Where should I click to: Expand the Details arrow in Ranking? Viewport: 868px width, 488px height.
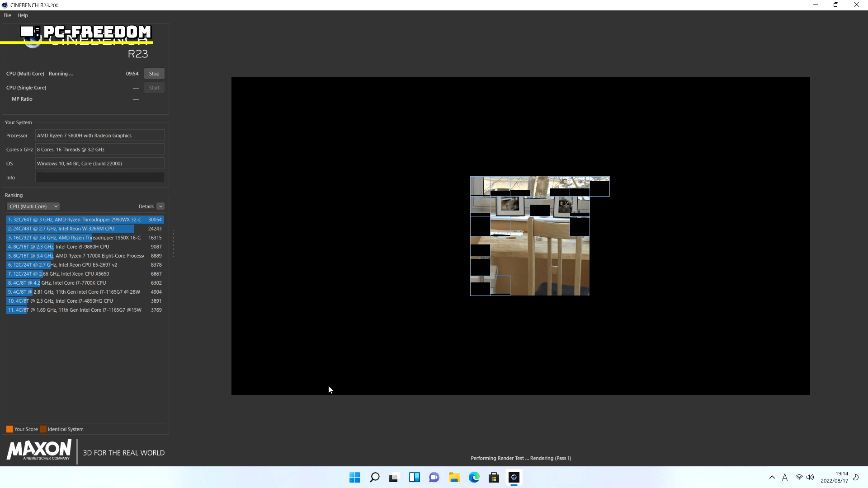(160, 206)
